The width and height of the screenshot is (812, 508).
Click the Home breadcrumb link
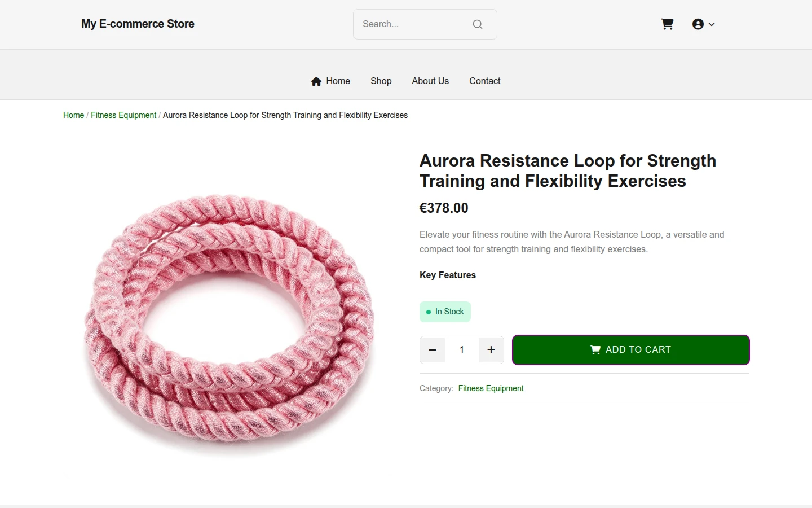coord(73,115)
